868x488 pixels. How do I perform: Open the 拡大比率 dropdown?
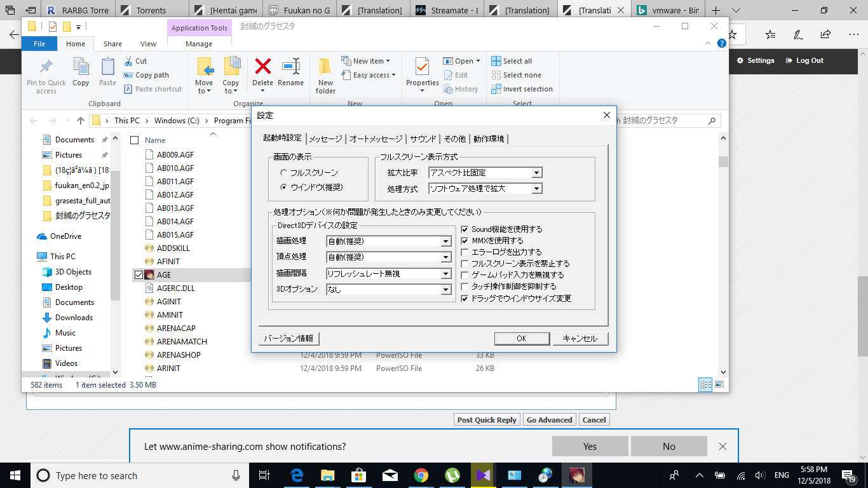tap(537, 173)
